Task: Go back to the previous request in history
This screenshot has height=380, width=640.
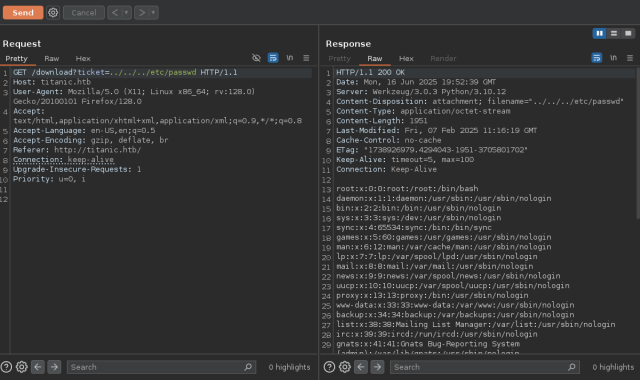Action: (115, 13)
